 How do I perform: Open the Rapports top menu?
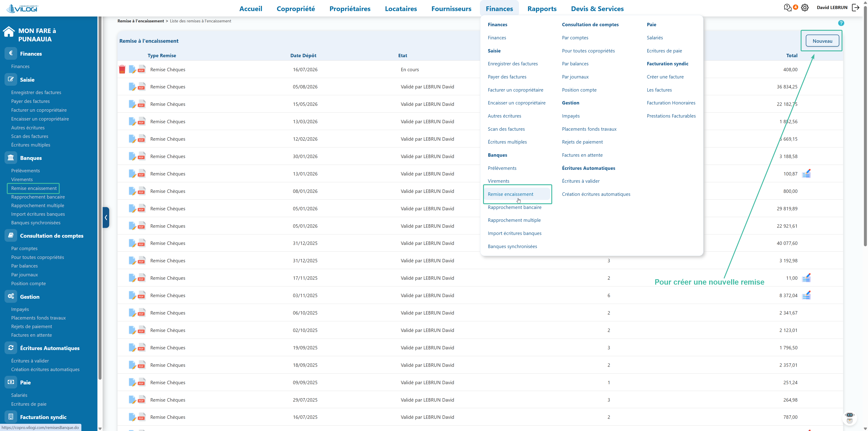[x=542, y=9]
